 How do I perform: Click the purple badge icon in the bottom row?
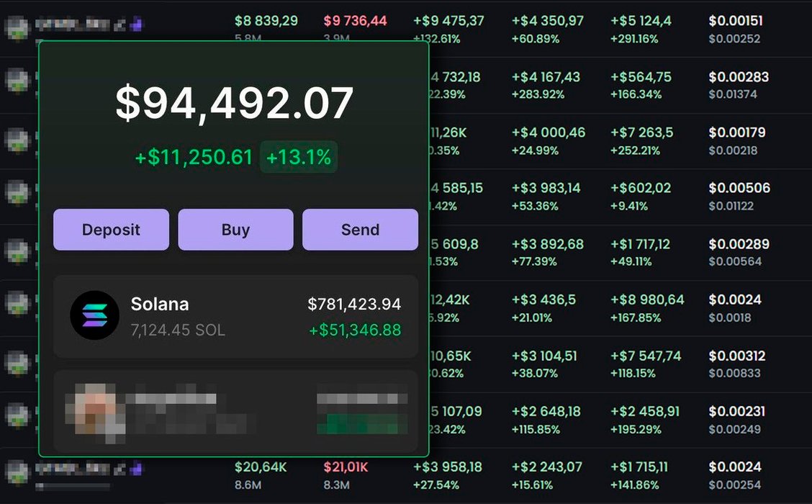[x=136, y=469]
